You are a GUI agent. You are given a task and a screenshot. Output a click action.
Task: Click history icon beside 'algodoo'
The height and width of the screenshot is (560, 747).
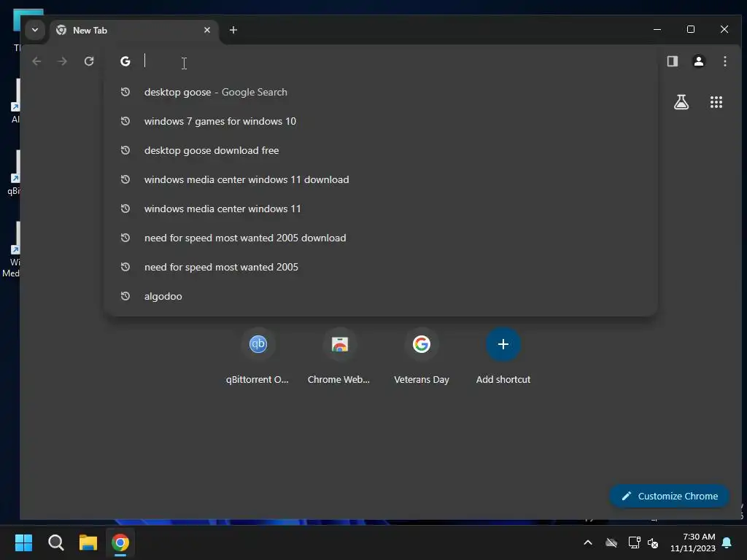(125, 296)
